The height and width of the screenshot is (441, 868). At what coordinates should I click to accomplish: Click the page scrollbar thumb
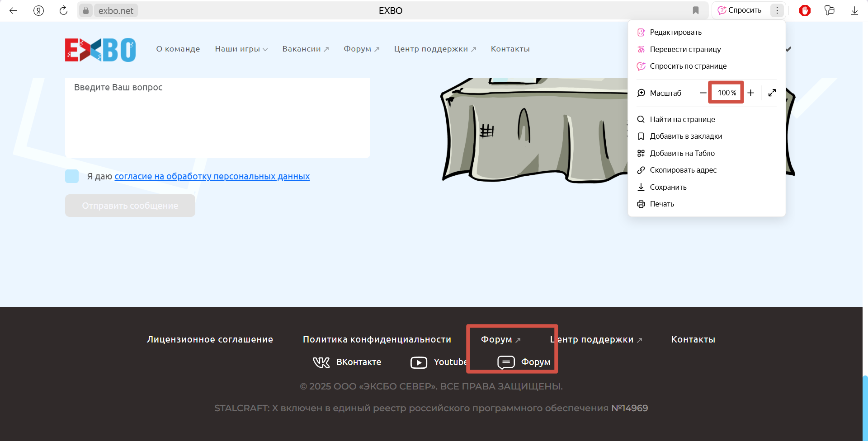[865, 408]
